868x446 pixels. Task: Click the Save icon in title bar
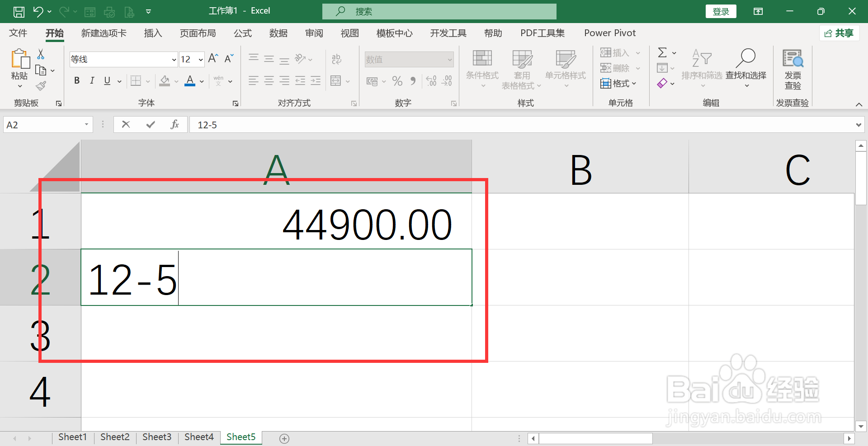coord(19,12)
